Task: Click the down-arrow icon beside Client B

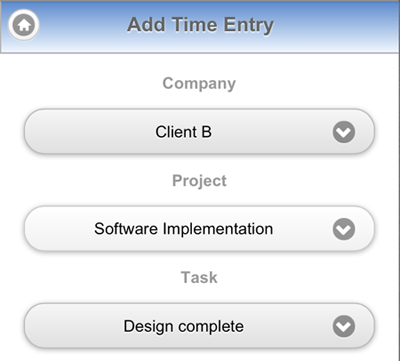Action: [344, 132]
